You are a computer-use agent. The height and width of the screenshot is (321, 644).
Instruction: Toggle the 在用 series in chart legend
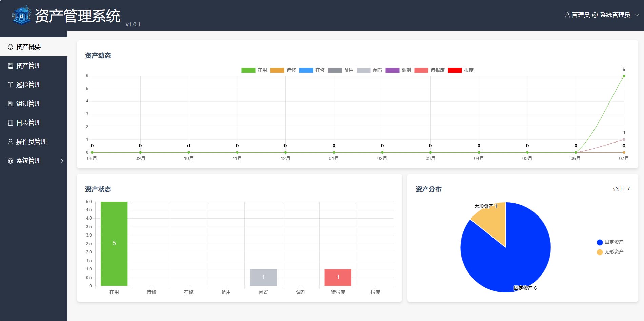point(254,70)
